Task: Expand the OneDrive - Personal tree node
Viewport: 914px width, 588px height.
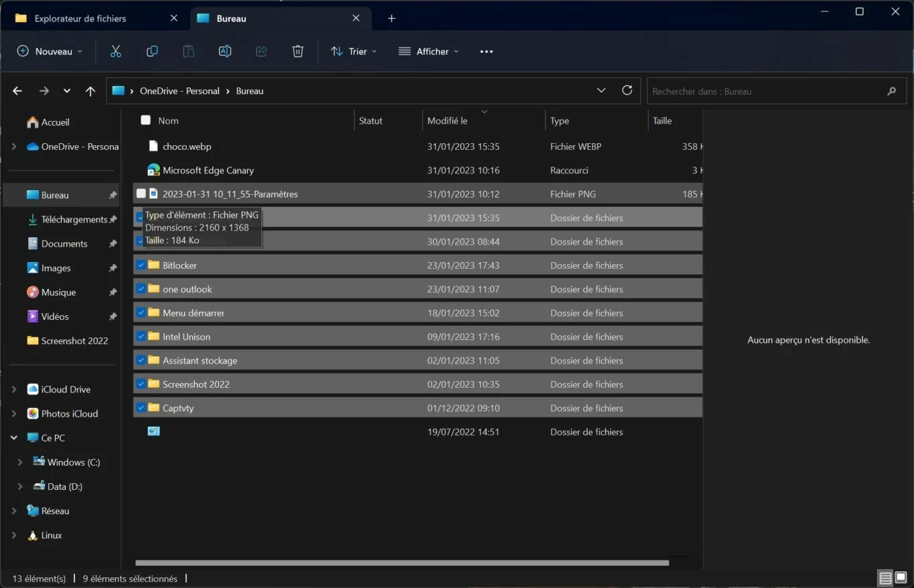Action: 14,146
